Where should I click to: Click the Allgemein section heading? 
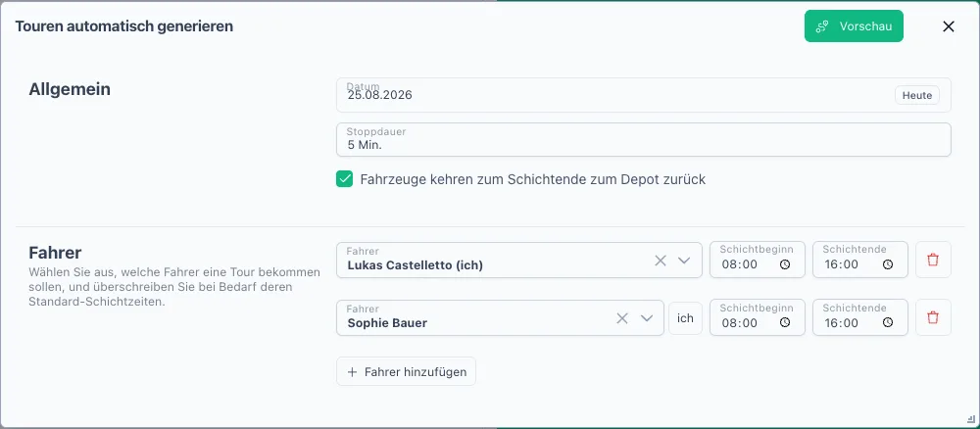coord(70,89)
